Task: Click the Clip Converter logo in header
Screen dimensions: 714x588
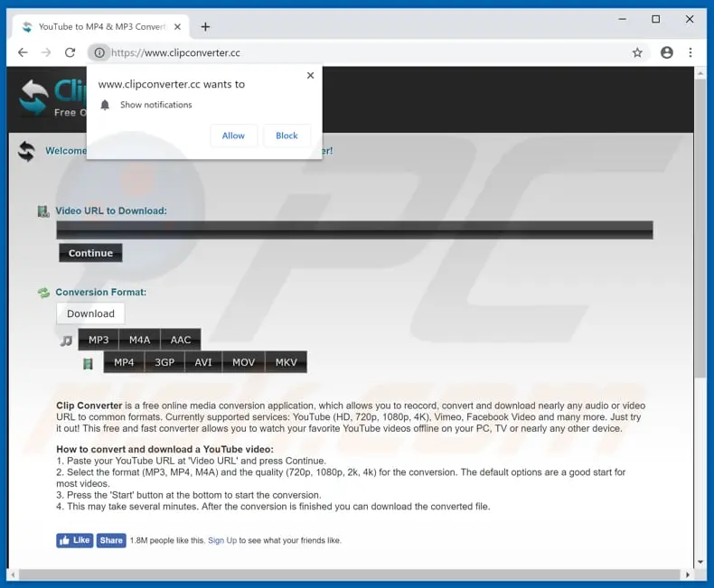Action: point(52,98)
